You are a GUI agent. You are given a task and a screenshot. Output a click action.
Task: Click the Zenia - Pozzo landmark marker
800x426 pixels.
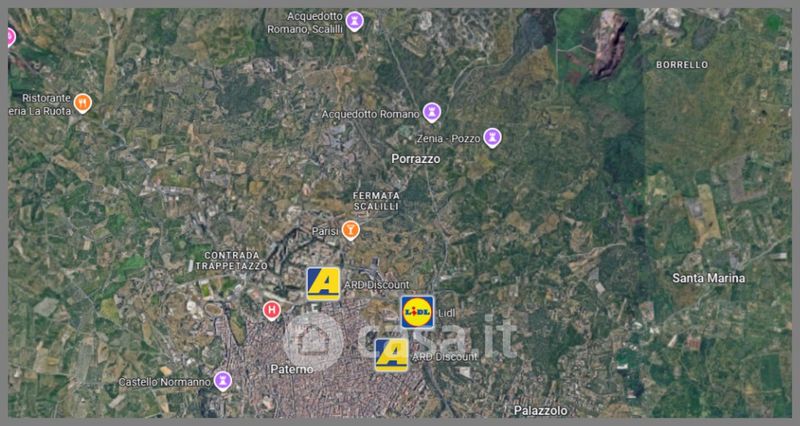(x=492, y=138)
